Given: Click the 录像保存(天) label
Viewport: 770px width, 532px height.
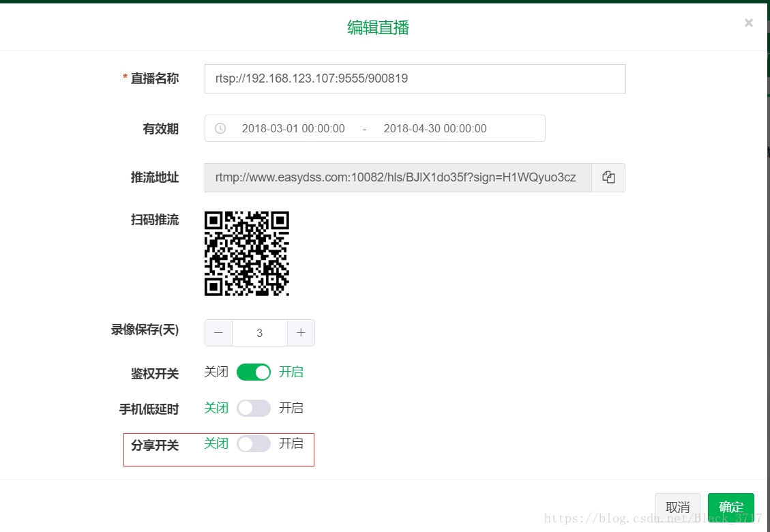Looking at the screenshot, I should pyautogui.click(x=145, y=329).
